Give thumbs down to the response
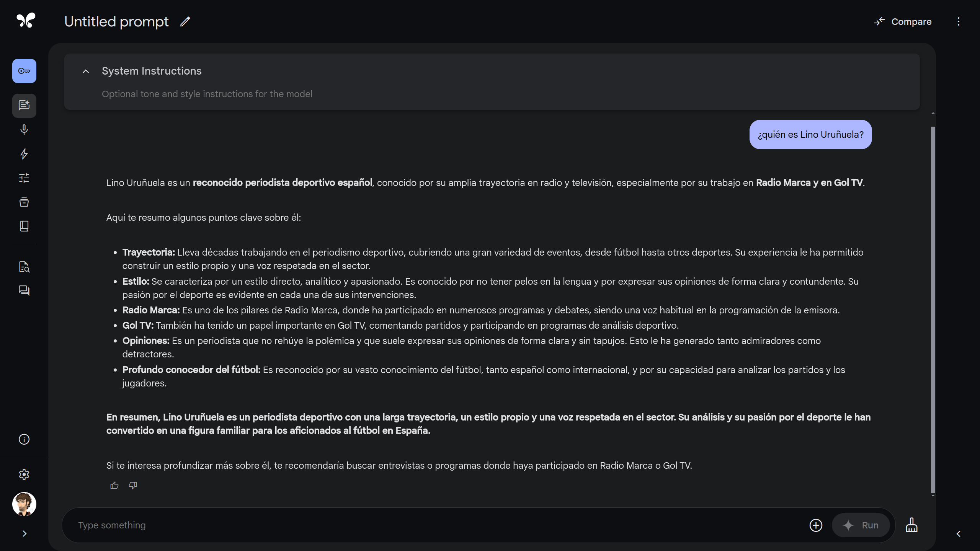Screen dimensions: 980x551 tap(133, 486)
